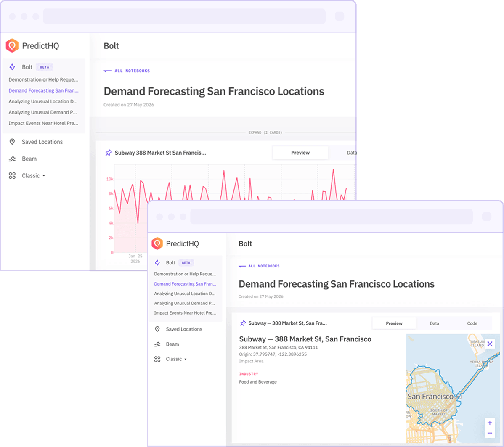Open Demand Forecasting San Fran notebook, front window
This screenshot has height=447, width=504.
click(x=185, y=284)
